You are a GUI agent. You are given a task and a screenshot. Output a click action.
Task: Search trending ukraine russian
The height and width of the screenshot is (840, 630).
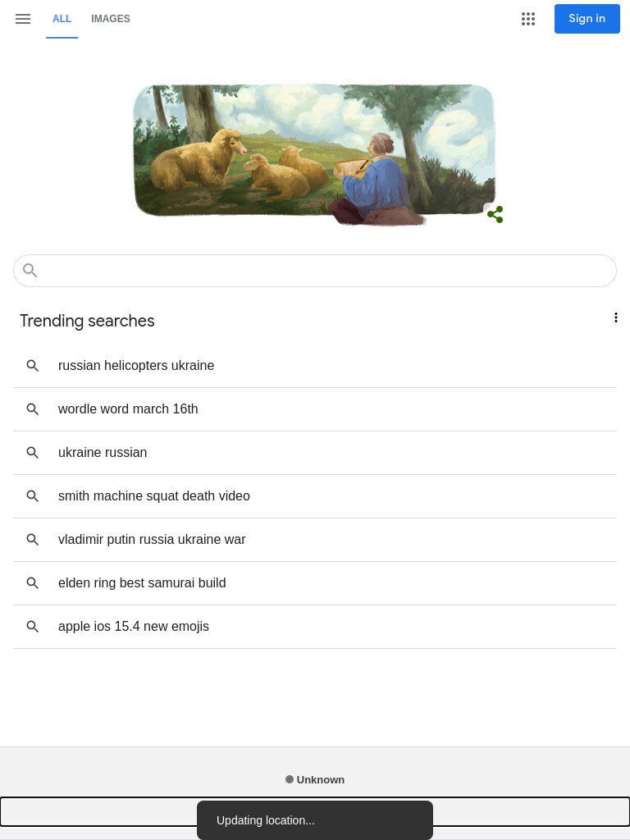click(x=315, y=453)
